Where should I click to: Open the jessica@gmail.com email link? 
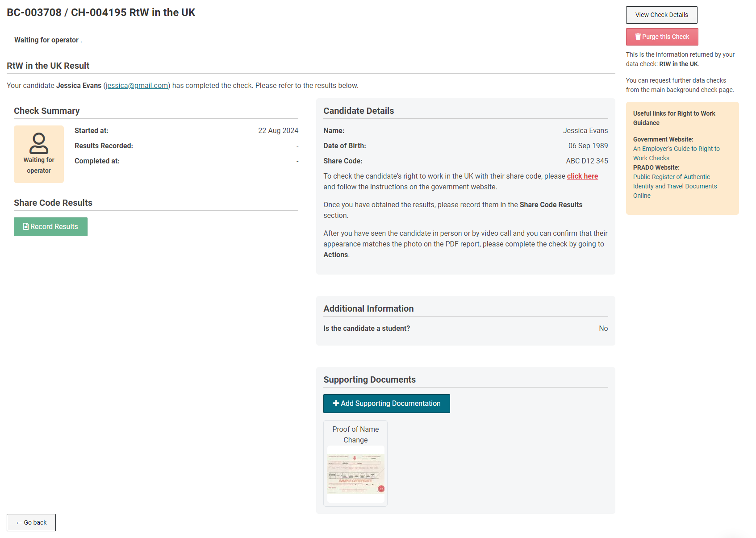coord(137,86)
